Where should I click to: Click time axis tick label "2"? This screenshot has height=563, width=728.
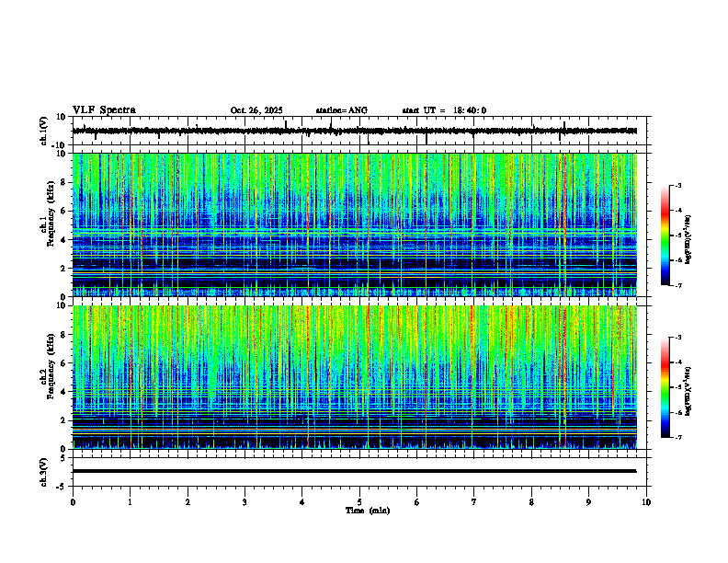pyautogui.click(x=188, y=502)
